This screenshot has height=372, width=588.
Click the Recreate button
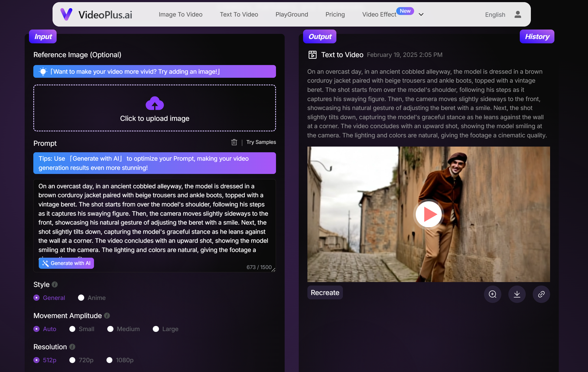click(x=325, y=293)
